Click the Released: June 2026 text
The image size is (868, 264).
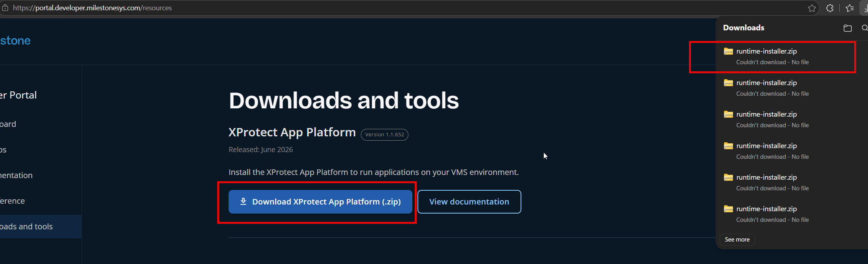point(260,150)
